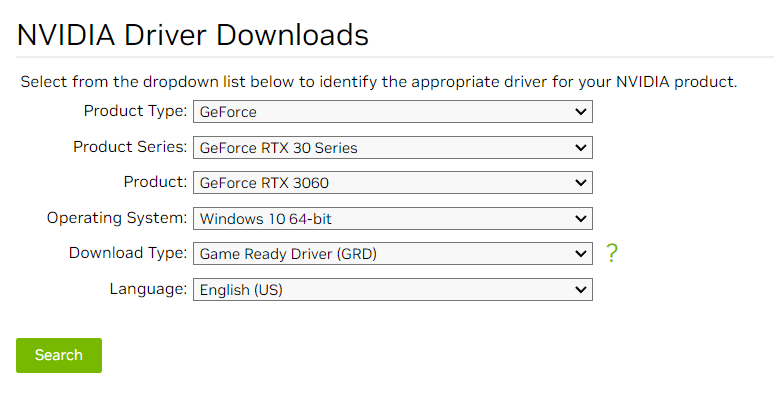Open the English (US) language dropdown

392,289
